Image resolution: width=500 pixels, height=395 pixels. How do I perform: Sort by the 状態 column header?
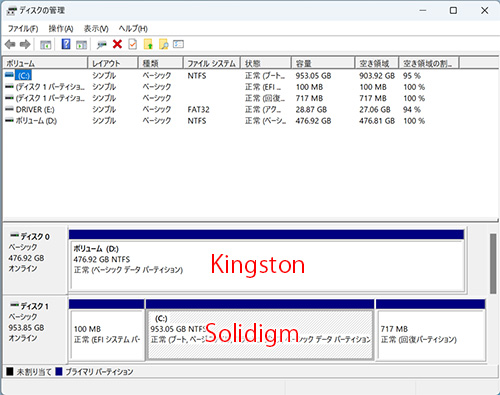click(x=266, y=63)
